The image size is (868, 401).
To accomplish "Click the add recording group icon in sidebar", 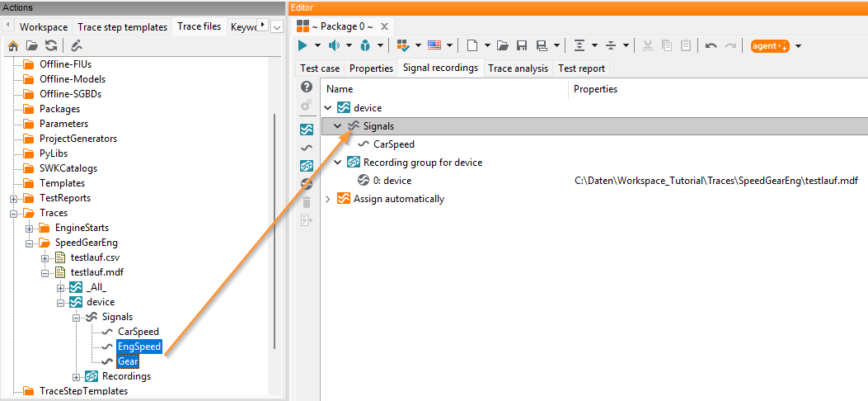I will [306, 166].
